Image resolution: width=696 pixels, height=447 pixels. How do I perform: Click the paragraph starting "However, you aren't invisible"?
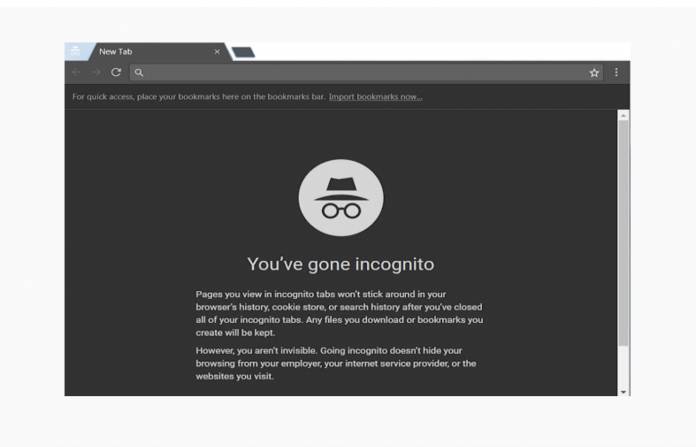click(336, 363)
